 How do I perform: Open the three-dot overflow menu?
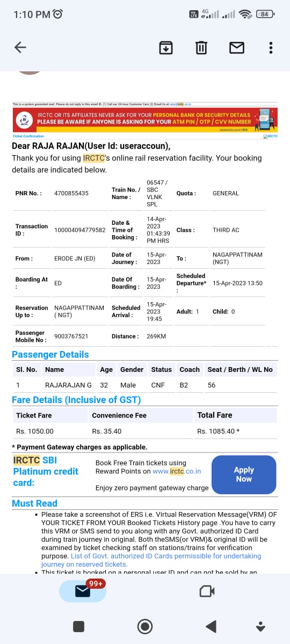pyautogui.click(x=270, y=48)
